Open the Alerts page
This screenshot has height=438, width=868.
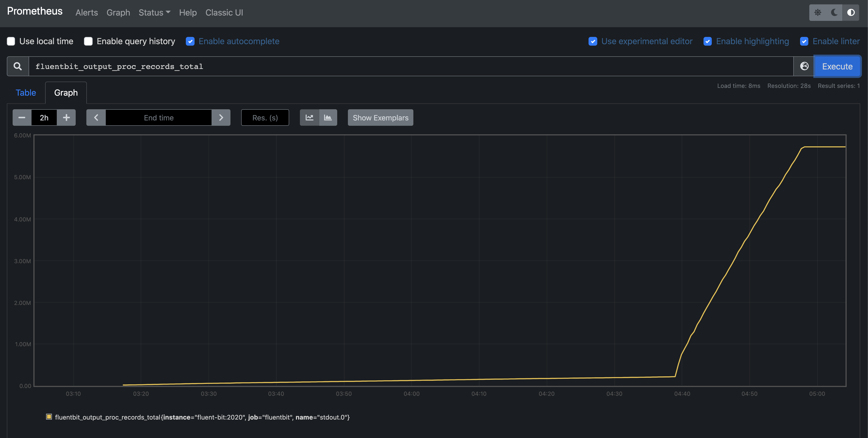pos(86,12)
